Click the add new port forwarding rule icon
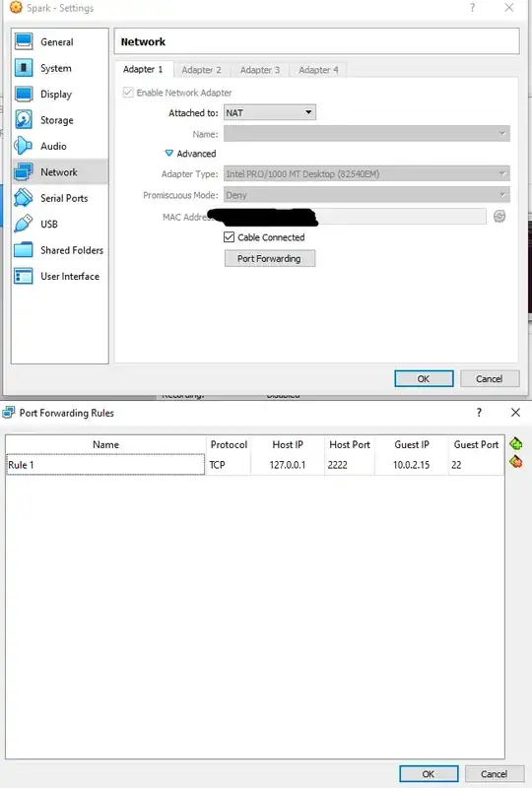 coord(516,444)
